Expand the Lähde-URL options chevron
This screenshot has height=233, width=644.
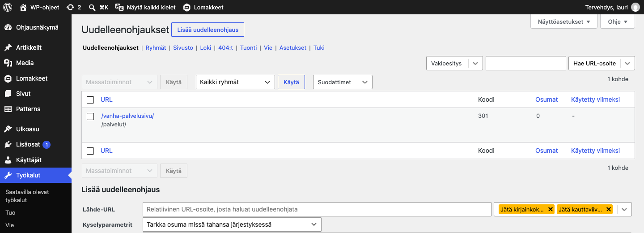[624, 209]
